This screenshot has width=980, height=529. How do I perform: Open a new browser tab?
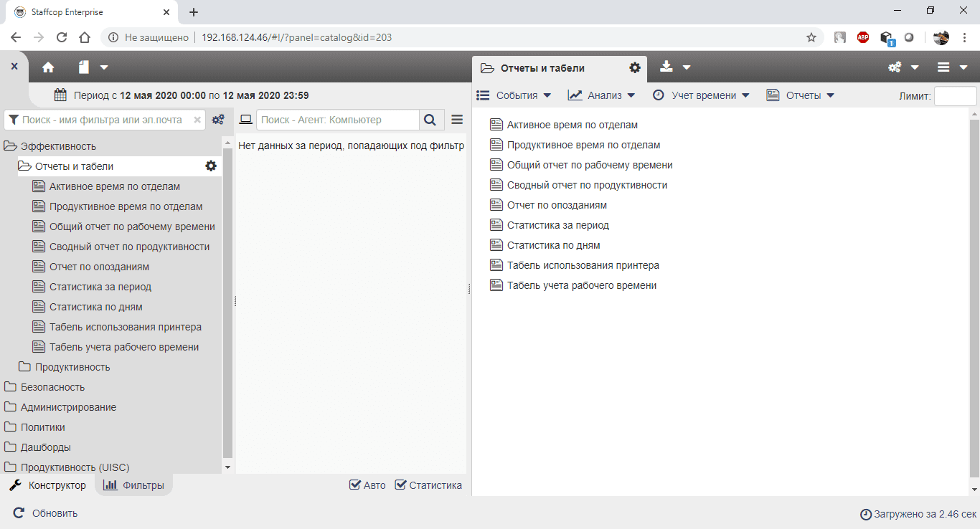point(194,12)
